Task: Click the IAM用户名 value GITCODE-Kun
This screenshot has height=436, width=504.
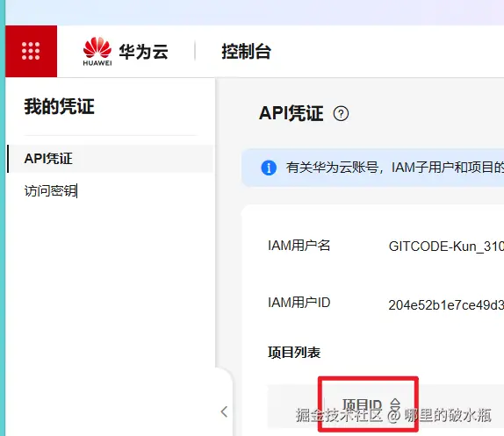Action: point(446,247)
